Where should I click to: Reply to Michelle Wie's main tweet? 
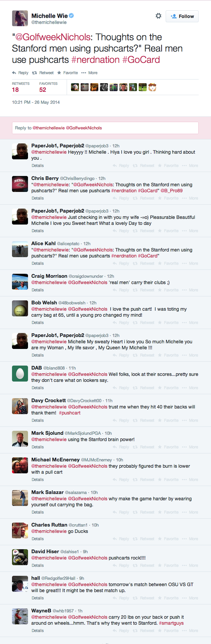(x=20, y=73)
